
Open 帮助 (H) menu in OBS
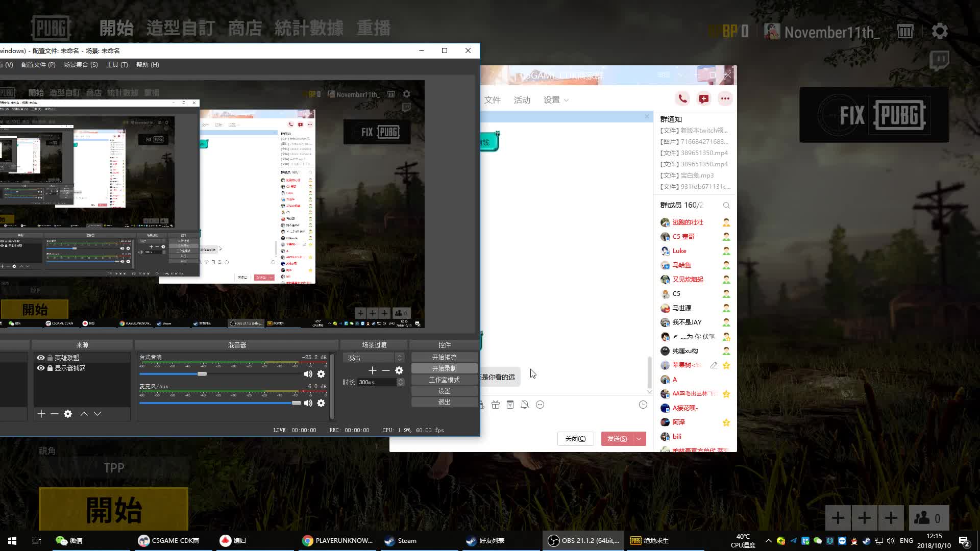(148, 65)
